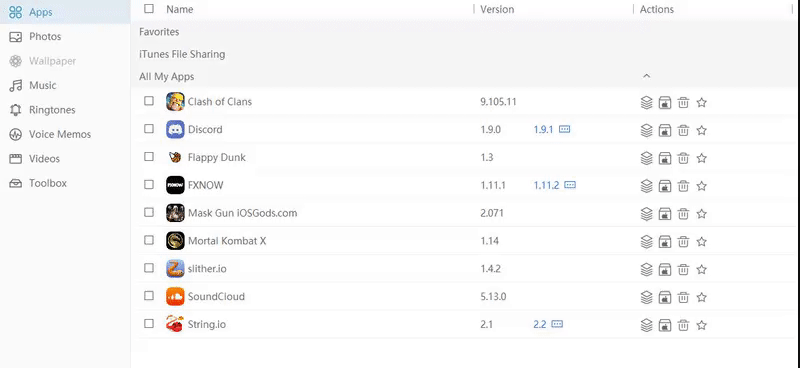The height and width of the screenshot is (368, 800).
Task: Star the SoundCloud app as favorite
Action: [702, 297]
